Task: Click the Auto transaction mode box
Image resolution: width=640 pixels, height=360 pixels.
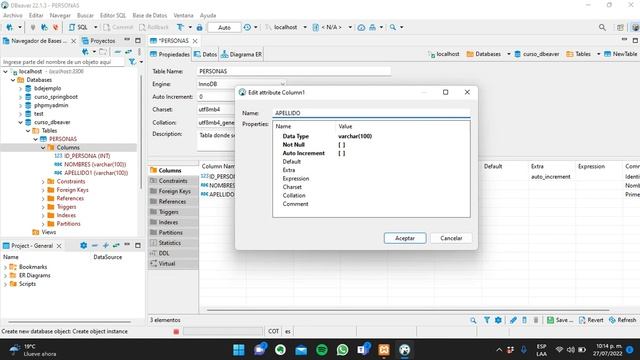Action: (224, 27)
